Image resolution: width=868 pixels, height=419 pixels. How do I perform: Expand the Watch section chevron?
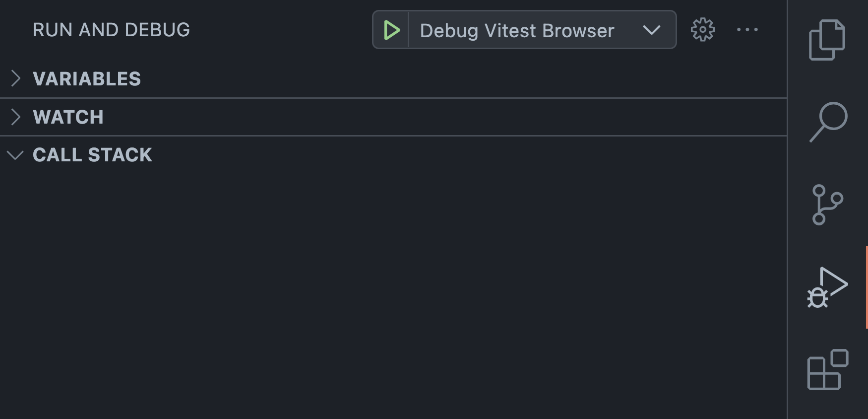(16, 117)
